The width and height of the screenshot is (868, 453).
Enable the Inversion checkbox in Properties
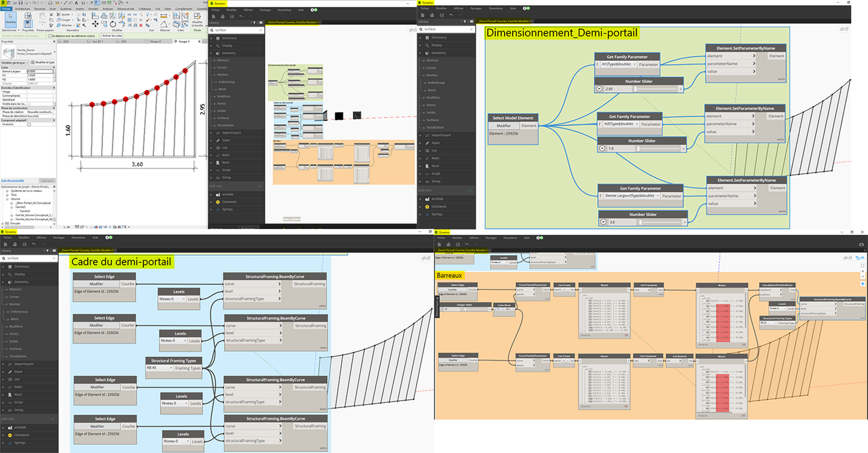click(x=29, y=125)
